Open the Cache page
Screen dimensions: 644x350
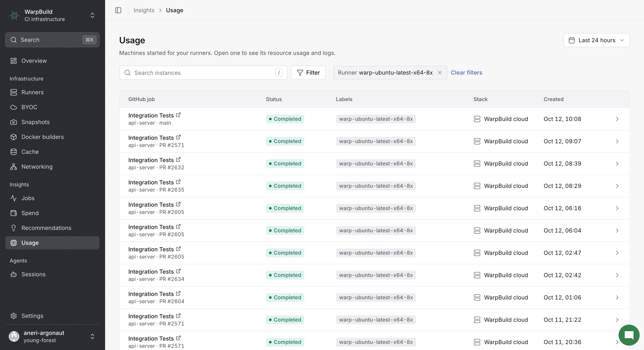pyautogui.click(x=52, y=152)
